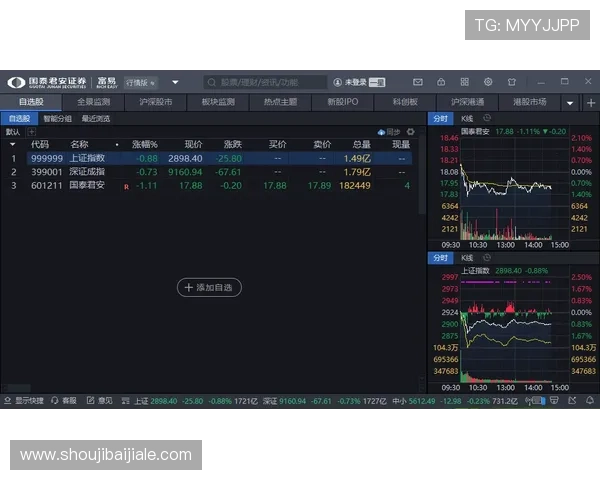Switch to 全景监测 tab
Image resolution: width=600 pixels, height=480 pixels.
(93, 102)
